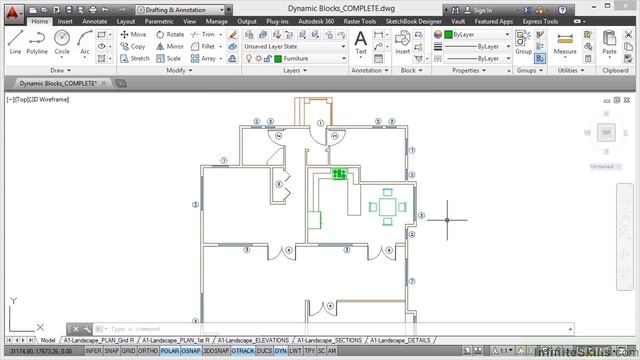This screenshot has height=360, width=640.
Task: Select the green furniture block in kitchen
Action: pos(339,174)
